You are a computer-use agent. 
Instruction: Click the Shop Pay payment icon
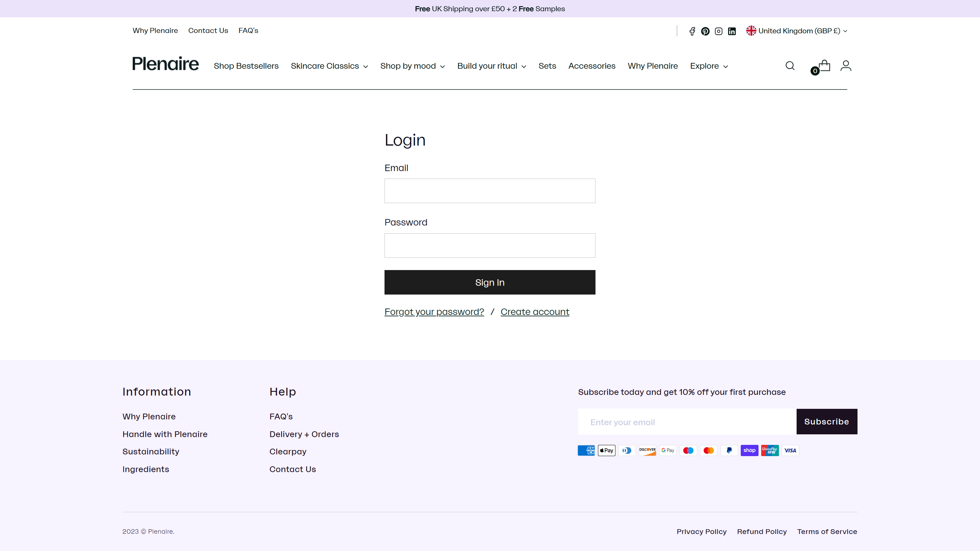click(749, 450)
